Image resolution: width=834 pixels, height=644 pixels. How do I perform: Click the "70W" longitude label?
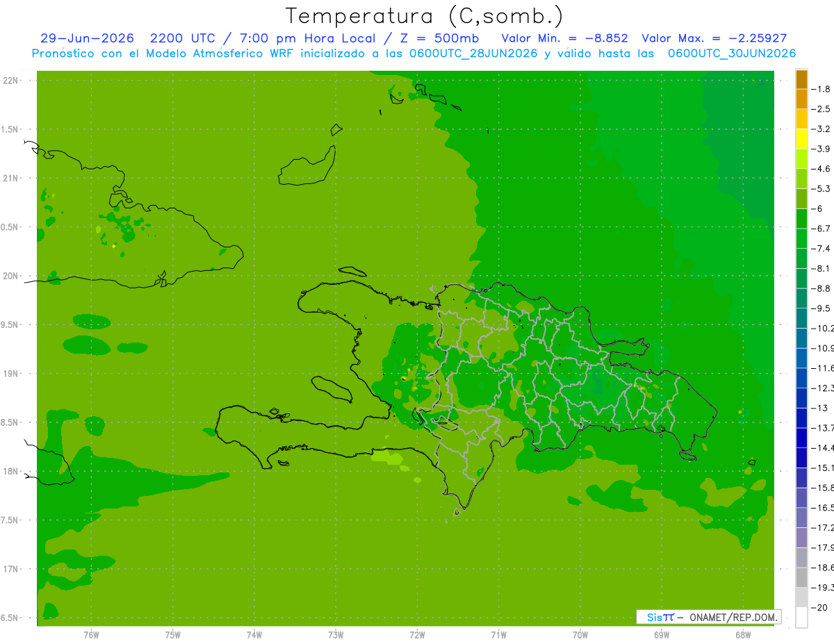click(580, 635)
